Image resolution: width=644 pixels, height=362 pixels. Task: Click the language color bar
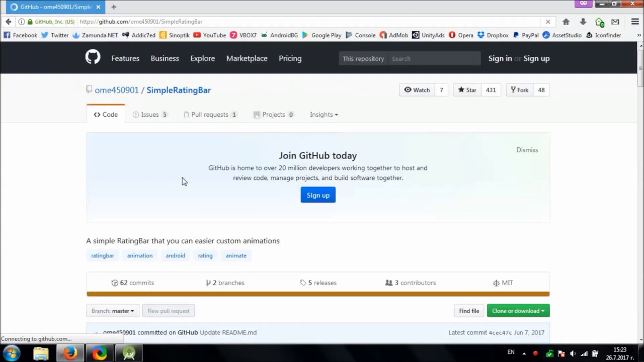tap(318, 294)
